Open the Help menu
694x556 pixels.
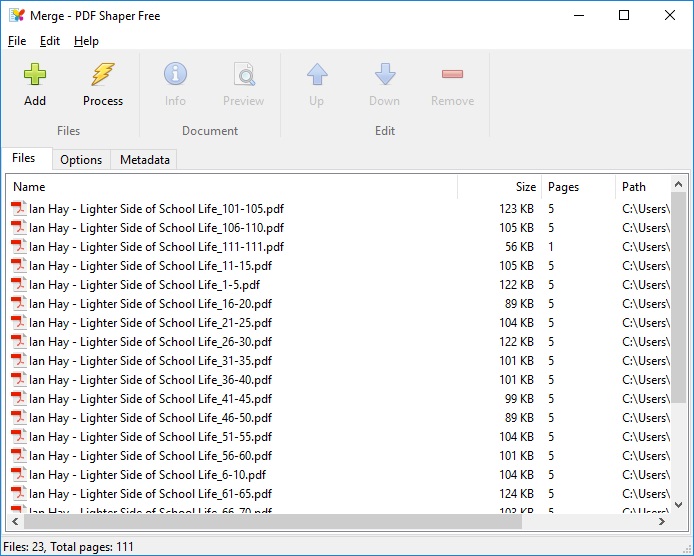coord(86,41)
